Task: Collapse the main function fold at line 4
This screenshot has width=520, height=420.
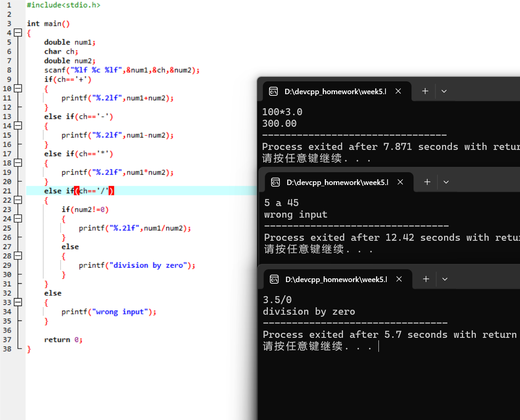Action: pyautogui.click(x=18, y=33)
